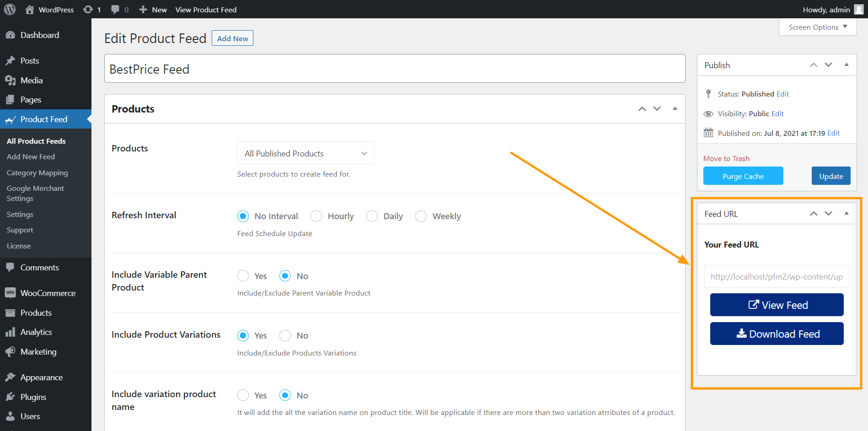Viewport: 868px width, 431px height.
Task: Click Purge Cache button
Action: pos(743,176)
